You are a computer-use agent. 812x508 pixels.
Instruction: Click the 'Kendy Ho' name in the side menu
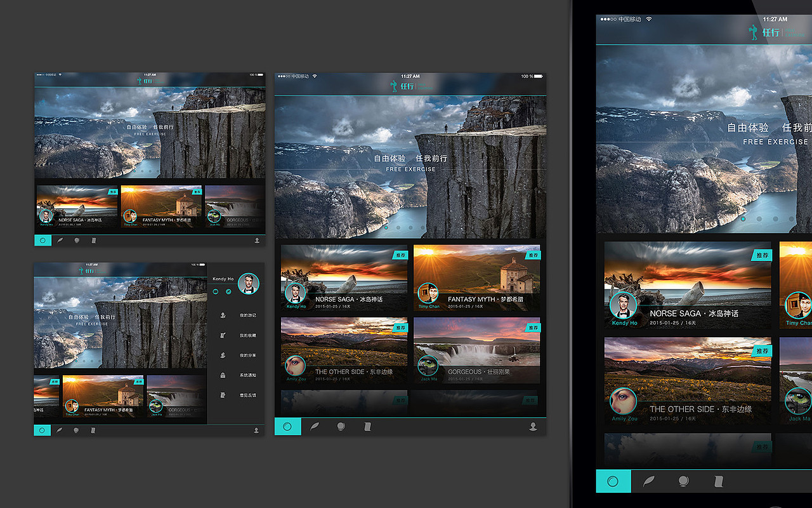click(223, 279)
